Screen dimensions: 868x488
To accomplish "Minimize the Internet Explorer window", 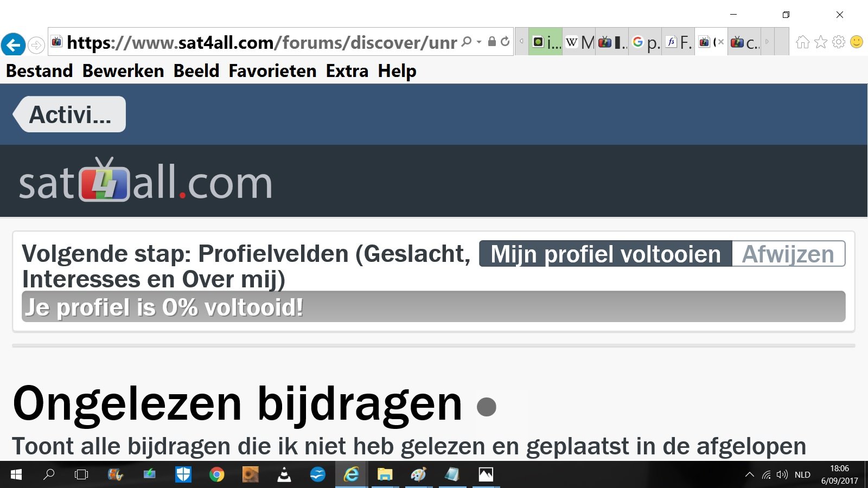I will (x=733, y=15).
